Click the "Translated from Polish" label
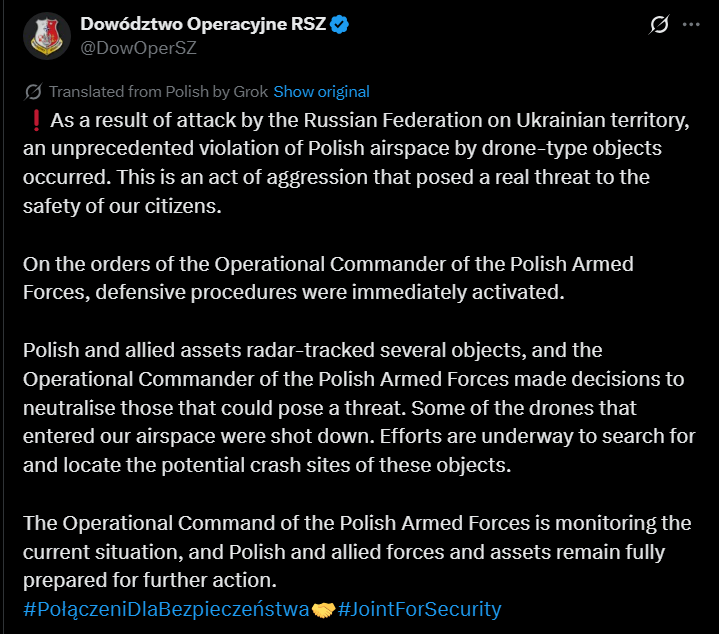719x634 pixels. click(x=128, y=92)
